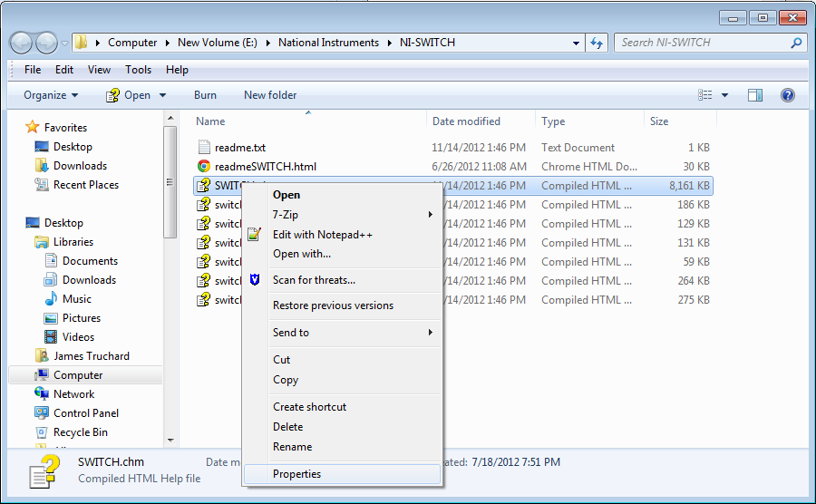The width and height of the screenshot is (816, 504).
Task: Open Music library
Action: [76, 299]
